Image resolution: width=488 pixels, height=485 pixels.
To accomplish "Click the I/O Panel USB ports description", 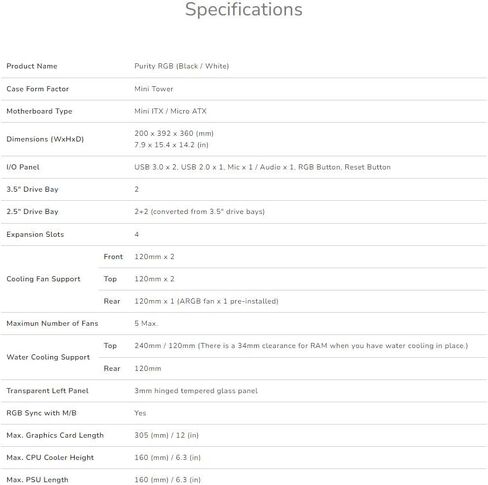I will pyautogui.click(x=262, y=167).
